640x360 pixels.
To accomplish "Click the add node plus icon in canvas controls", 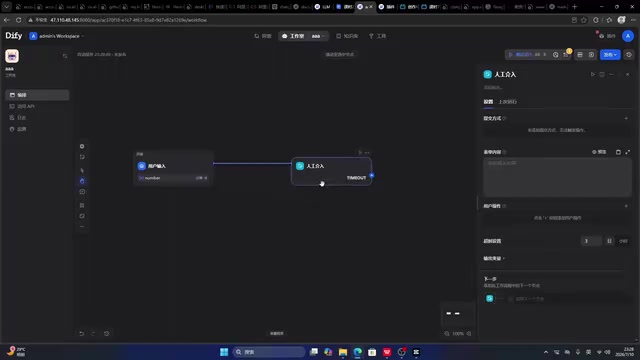I will tap(82, 146).
